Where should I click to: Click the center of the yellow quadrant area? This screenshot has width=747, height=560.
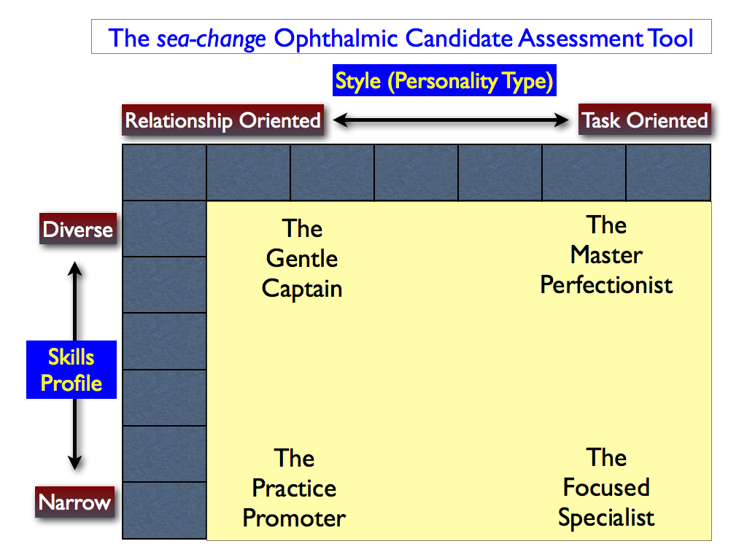tap(459, 371)
